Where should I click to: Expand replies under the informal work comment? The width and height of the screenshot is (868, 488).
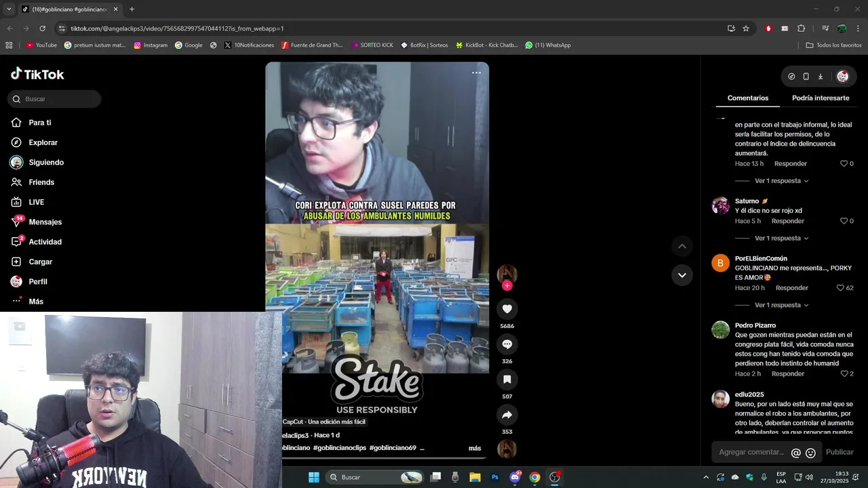coord(781,181)
